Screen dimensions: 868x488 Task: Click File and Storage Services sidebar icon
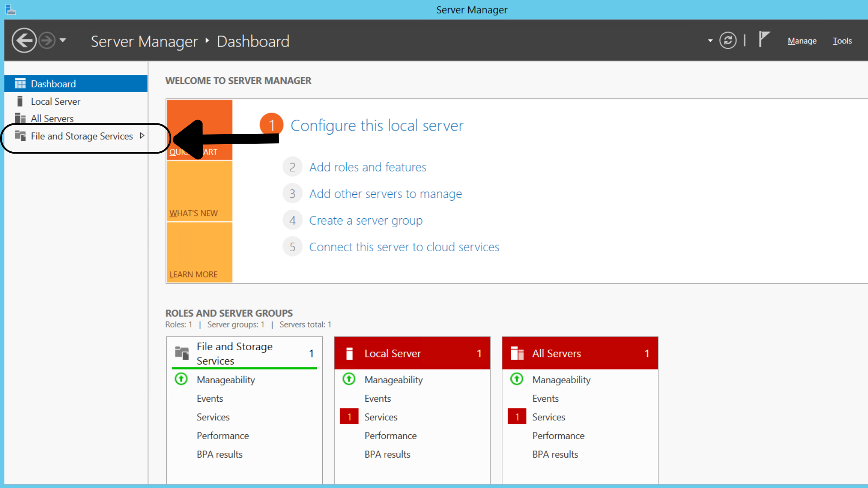(x=20, y=136)
